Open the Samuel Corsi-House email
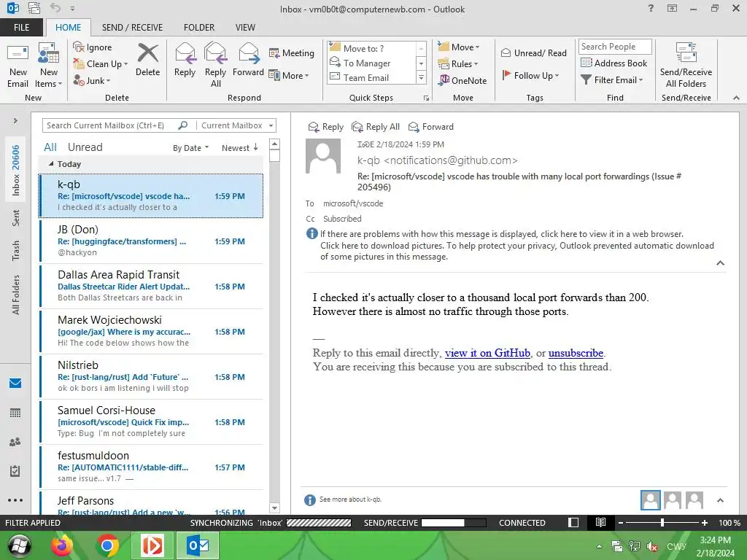The width and height of the screenshot is (747, 560). click(151, 422)
